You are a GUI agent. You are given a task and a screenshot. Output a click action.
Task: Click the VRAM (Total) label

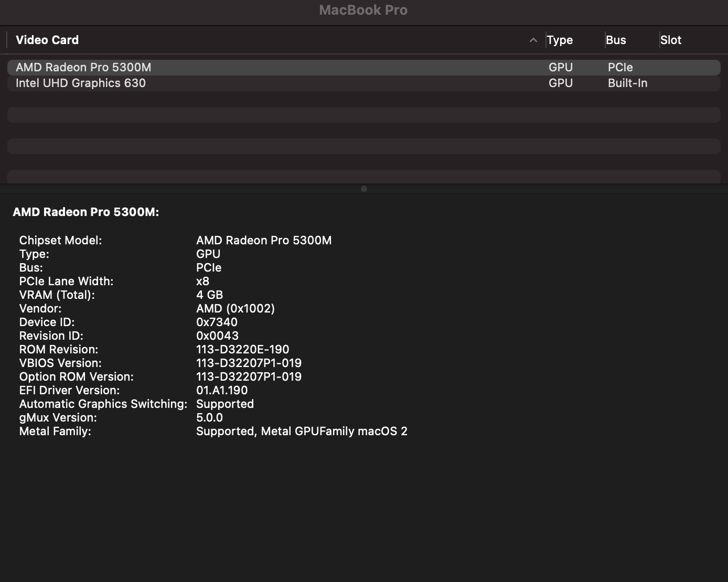pos(57,295)
